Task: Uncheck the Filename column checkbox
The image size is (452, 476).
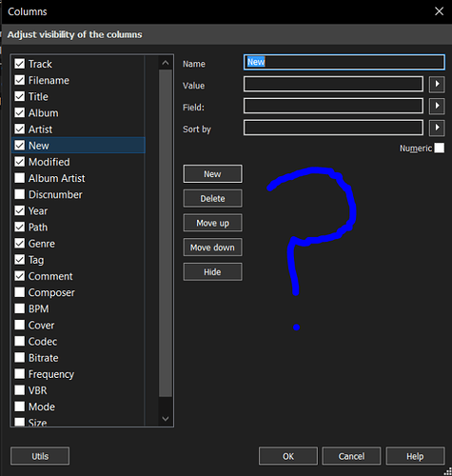Action: 20,80
